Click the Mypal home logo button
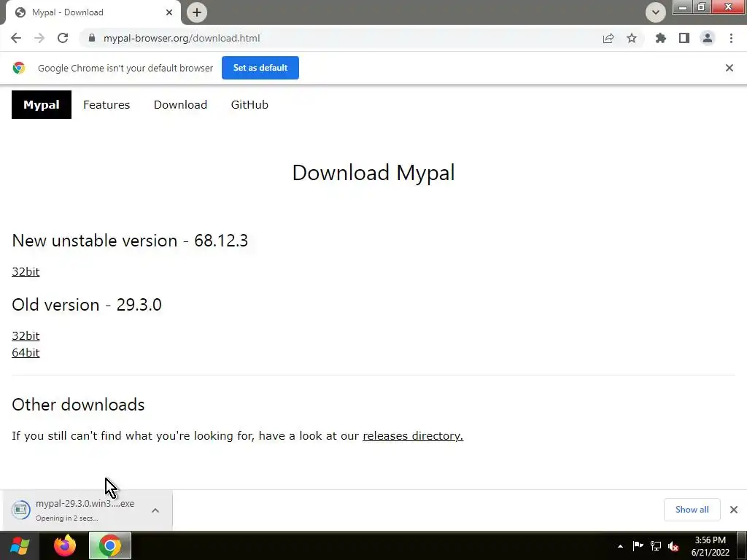Image resolution: width=747 pixels, height=560 pixels. tap(42, 105)
